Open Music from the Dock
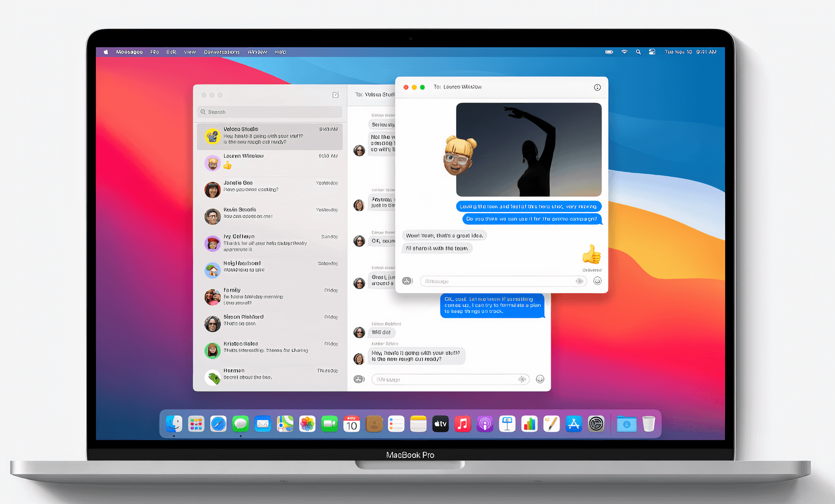This screenshot has height=504, width=835. [463, 424]
